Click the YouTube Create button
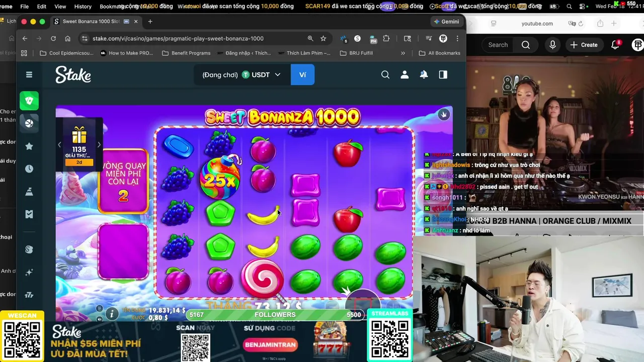This screenshot has width=644, height=362. (x=584, y=45)
